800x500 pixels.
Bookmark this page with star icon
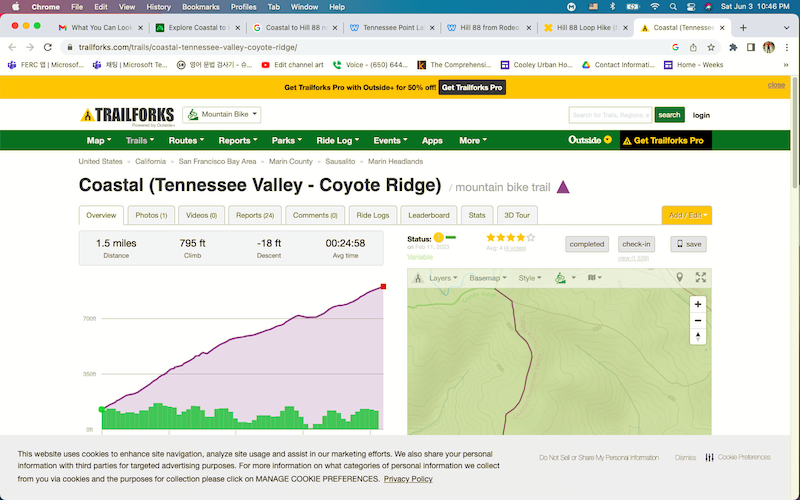(711, 47)
